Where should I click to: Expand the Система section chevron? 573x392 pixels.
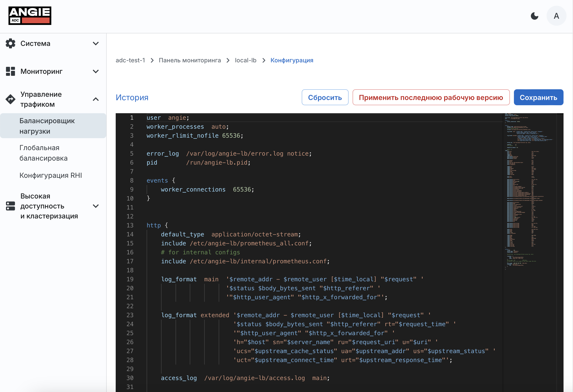96,43
